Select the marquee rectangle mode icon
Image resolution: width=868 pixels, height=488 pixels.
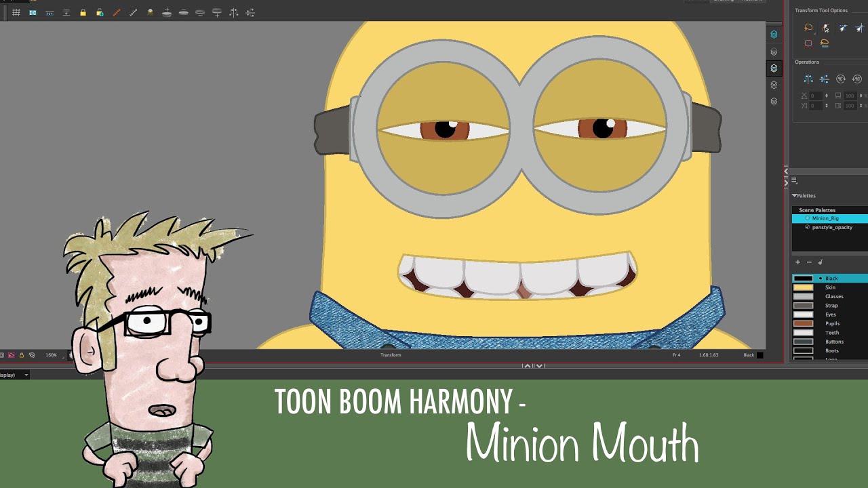(x=808, y=43)
